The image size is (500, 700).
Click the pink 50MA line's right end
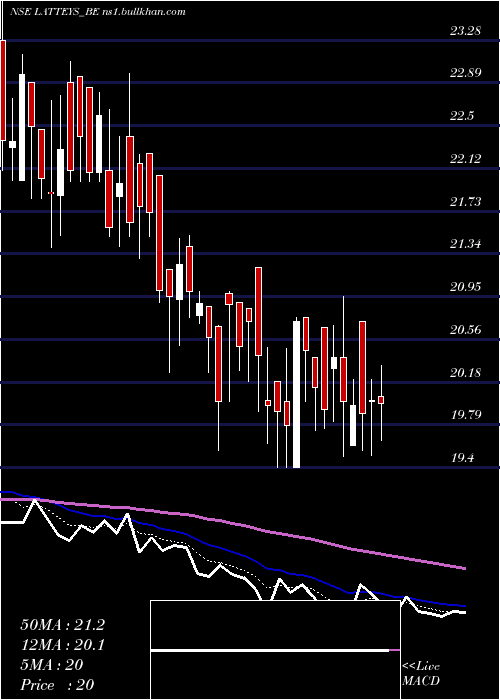pos(463,568)
